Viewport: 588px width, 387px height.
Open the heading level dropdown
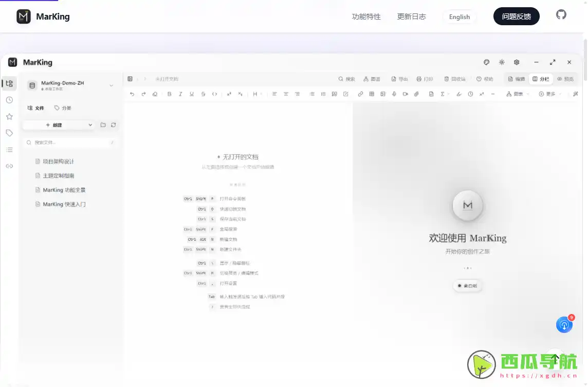(257, 94)
